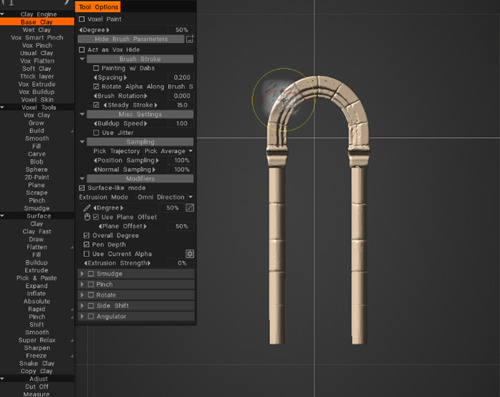Open the Extrusion Mode Omni Direction dropdown
This screenshot has width=500, height=397.
point(165,197)
